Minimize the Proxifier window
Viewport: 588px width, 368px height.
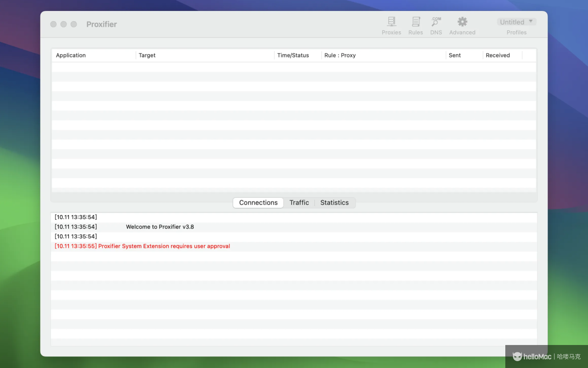click(x=63, y=24)
